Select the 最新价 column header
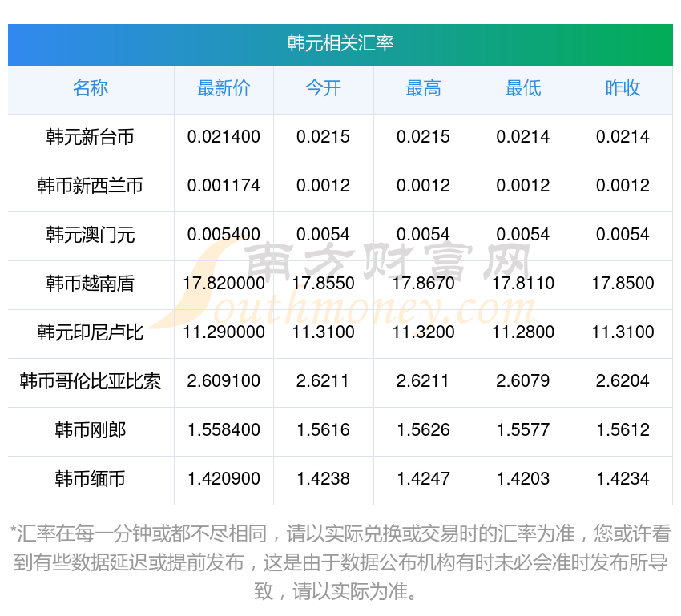 click(224, 89)
